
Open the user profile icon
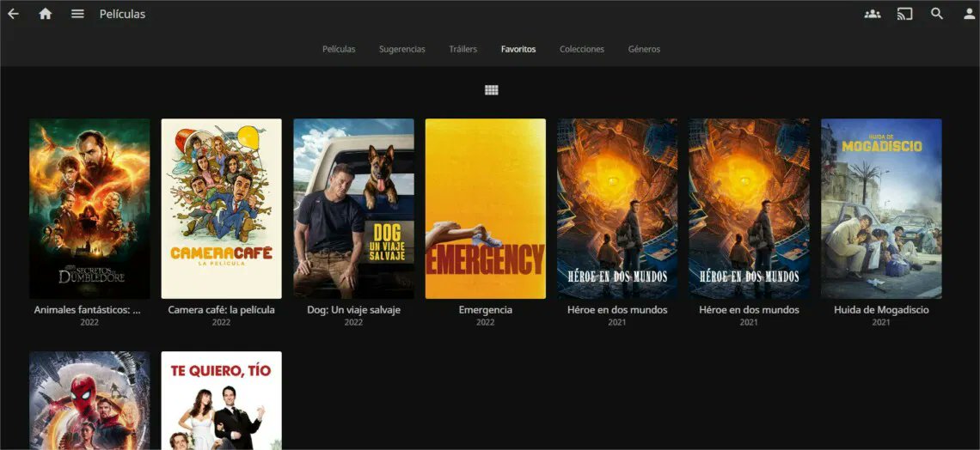click(970, 14)
